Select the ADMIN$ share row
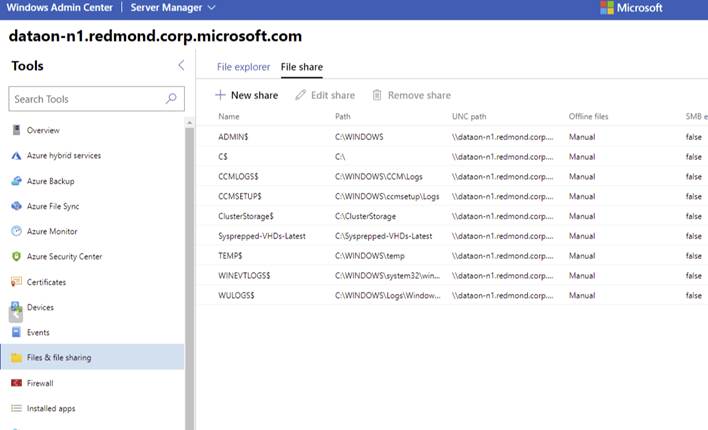Viewport: 708px width, 430px height. point(453,137)
